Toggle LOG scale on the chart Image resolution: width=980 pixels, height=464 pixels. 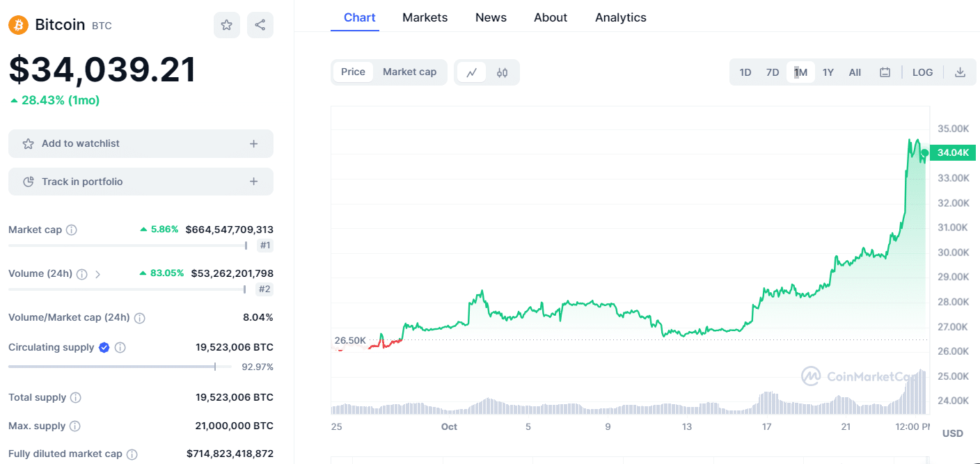tap(922, 72)
